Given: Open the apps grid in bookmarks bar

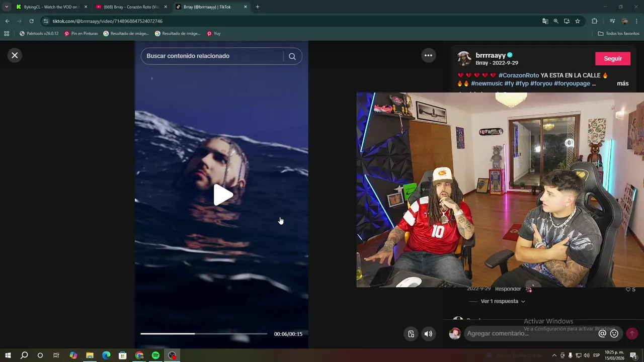Looking at the screenshot, I should (x=7, y=34).
